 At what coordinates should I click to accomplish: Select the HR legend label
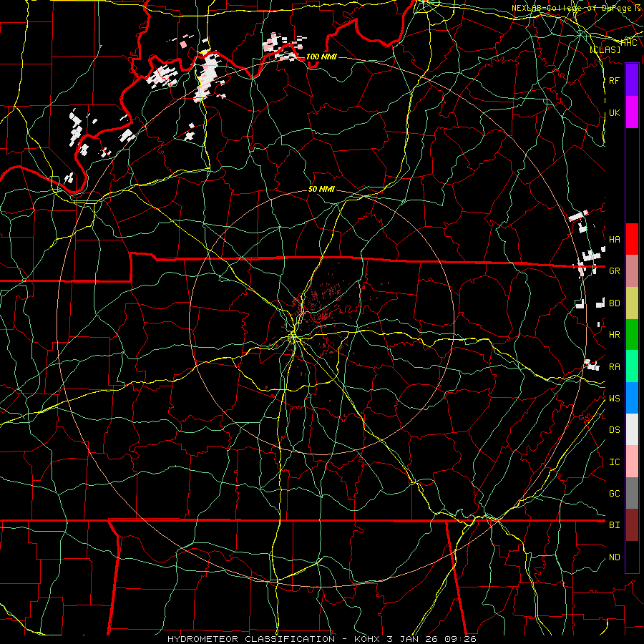615,335
